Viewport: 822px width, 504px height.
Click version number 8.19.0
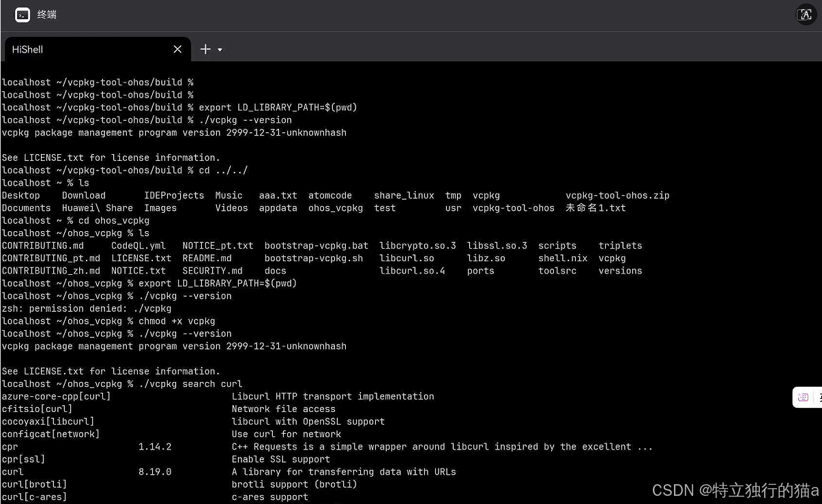tap(155, 472)
